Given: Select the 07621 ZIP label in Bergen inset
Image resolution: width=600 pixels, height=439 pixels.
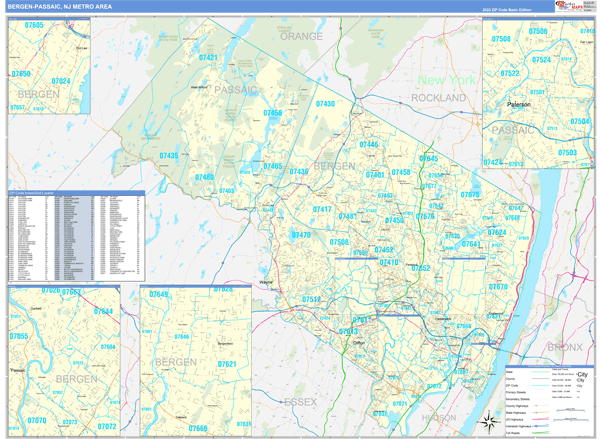Looking at the screenshot, I should pos(226,365).
